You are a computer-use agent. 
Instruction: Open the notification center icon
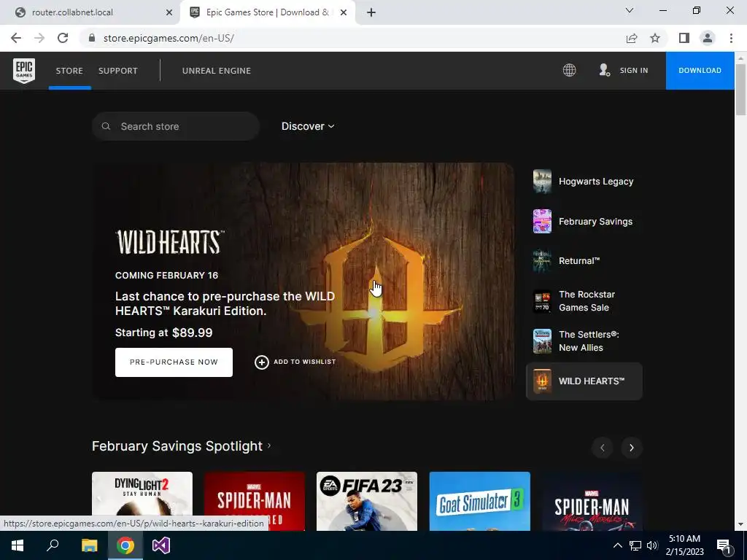point(724,545)
